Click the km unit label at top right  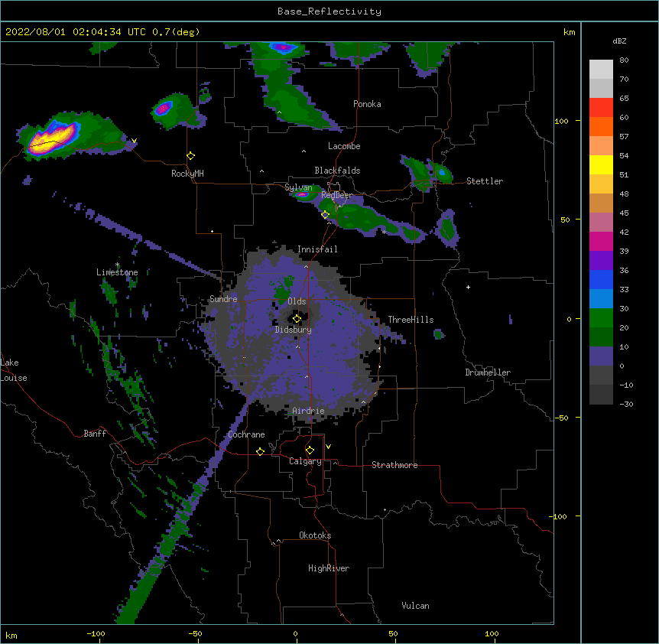(569, 32)
